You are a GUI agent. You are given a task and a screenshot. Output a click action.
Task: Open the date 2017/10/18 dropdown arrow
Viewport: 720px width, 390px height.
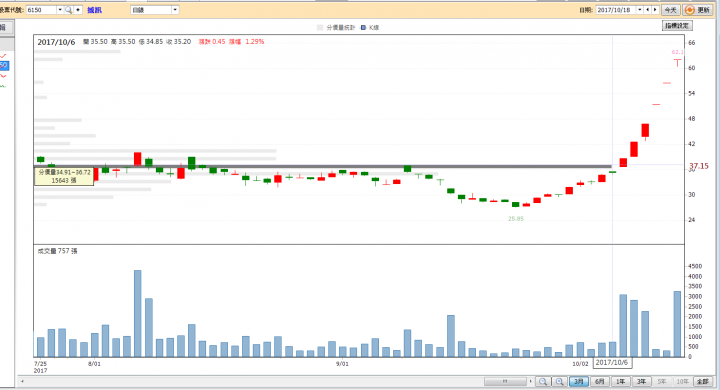(640, 10)
